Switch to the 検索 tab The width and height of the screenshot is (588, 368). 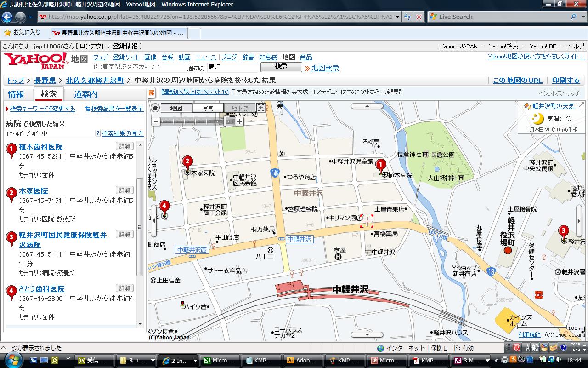(x=49, y=93)
